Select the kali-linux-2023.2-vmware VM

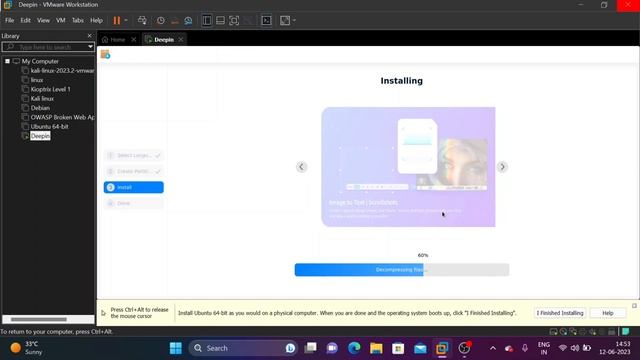[x=62, y=71]
